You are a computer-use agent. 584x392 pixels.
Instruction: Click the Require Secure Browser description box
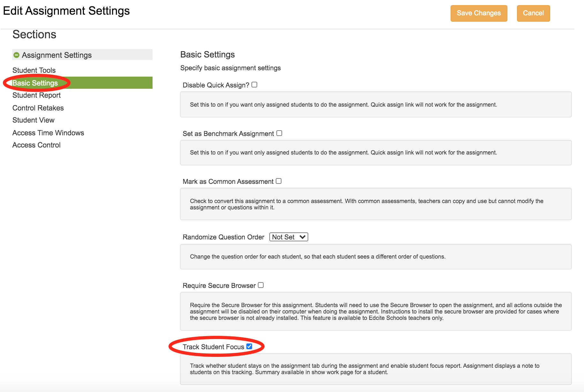click(x=376, y=311)
